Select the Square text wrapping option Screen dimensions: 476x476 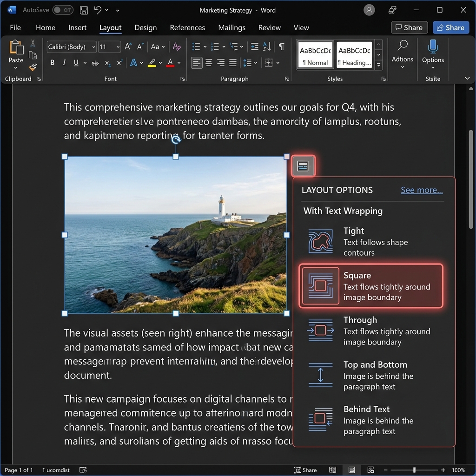(x=370, y=285)
